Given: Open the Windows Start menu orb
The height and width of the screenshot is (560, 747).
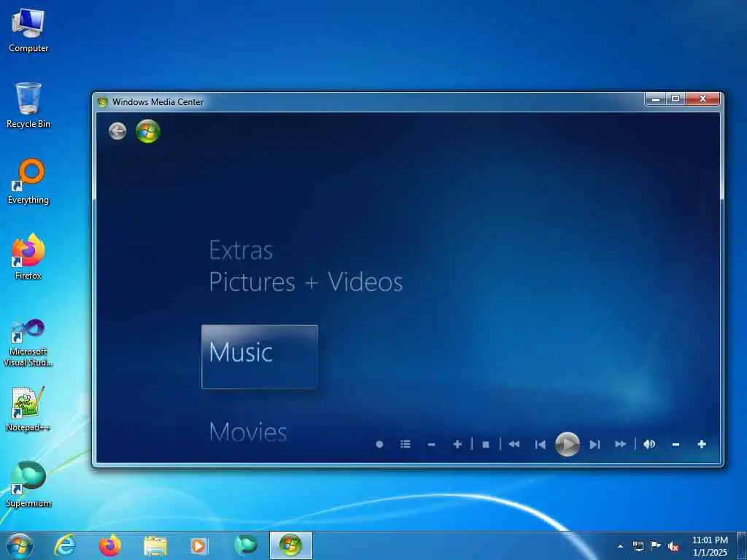Looking at the screenshot, I should 20,545.
